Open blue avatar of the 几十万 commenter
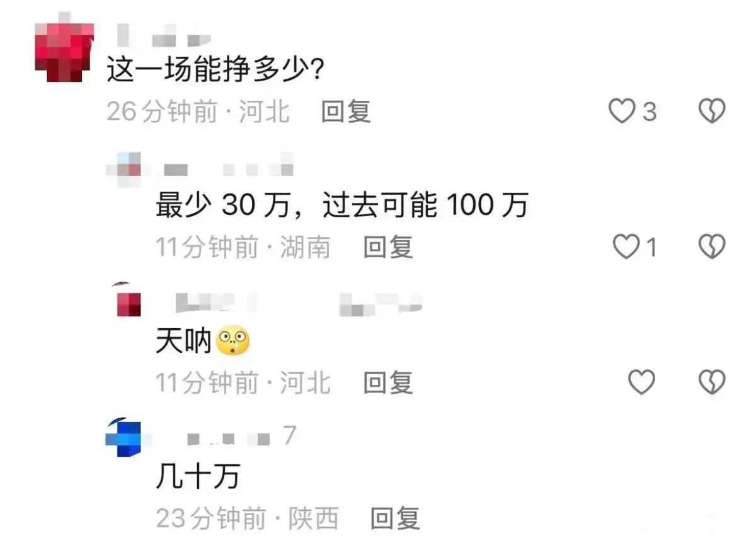 [x=123, y=436]
